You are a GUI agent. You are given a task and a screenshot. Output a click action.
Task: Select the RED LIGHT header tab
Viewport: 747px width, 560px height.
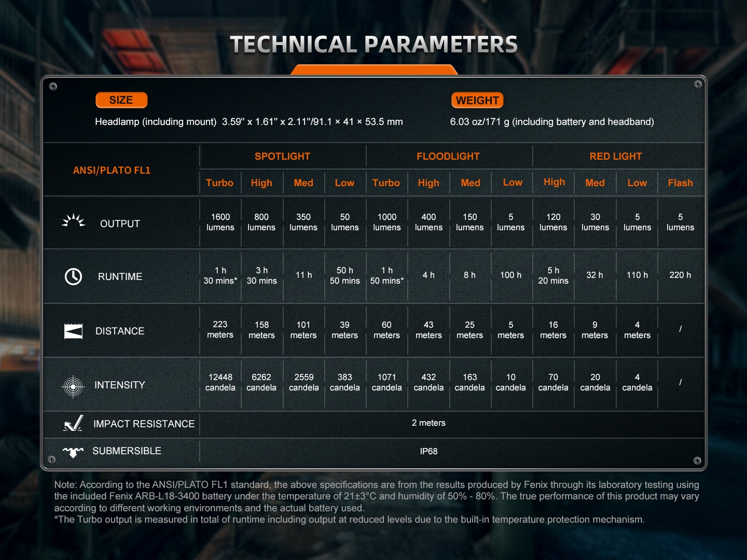click(x=616, y=156)
